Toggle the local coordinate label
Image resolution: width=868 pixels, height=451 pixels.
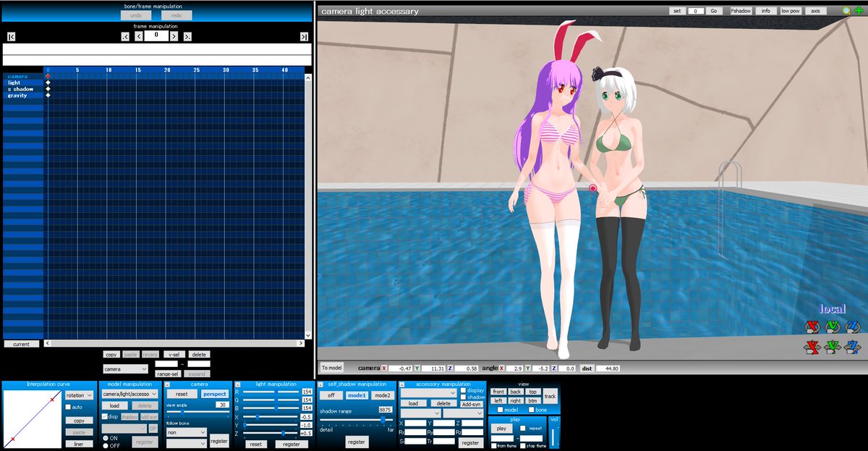point(833,309)
